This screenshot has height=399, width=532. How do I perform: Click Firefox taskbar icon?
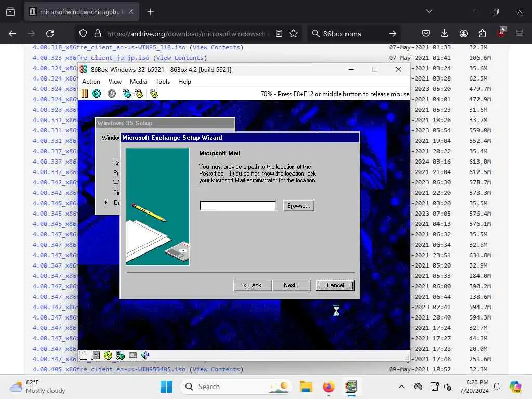pos(328,387)
